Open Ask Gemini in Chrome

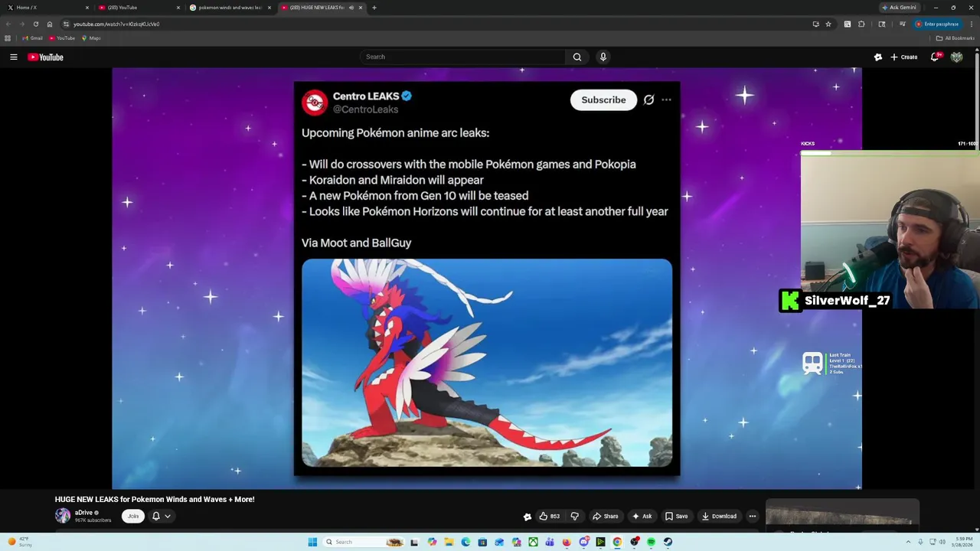tap(900, 8)
